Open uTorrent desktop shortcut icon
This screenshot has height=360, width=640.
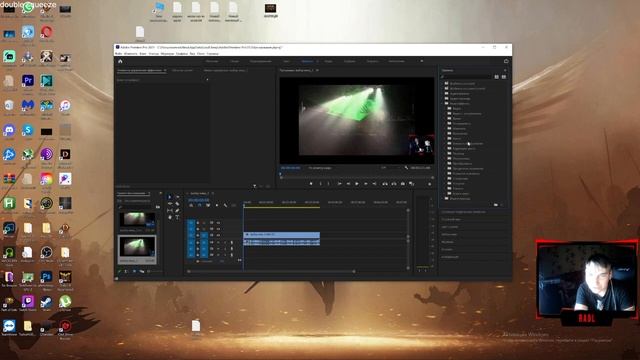tap(65, 301)
